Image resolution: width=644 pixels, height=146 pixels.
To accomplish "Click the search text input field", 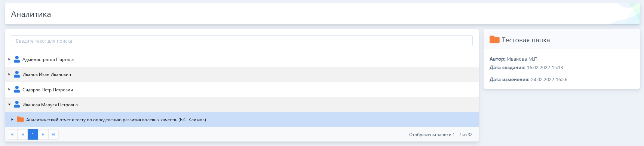I will coord(242,41).
